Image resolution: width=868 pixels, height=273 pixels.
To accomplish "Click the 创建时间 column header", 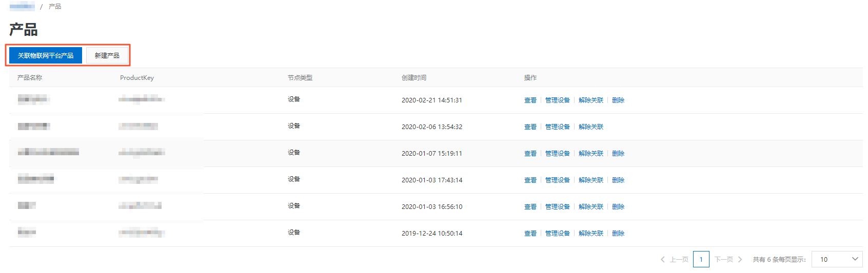I will coord(414,78).
